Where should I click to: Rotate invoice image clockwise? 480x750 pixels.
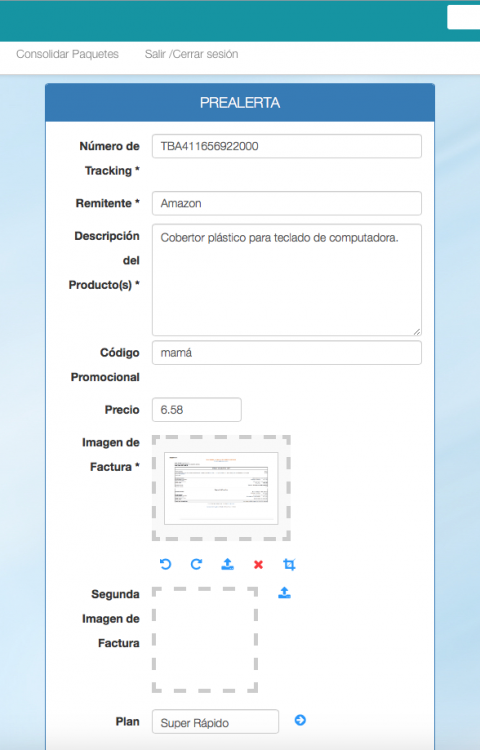pyautogui.click(x=196, y=564)
